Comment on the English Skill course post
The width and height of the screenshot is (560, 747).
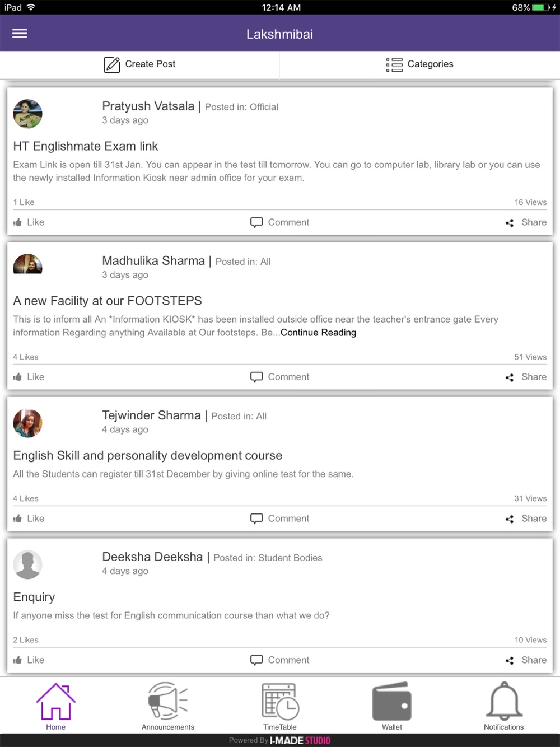tap(279, 519)
